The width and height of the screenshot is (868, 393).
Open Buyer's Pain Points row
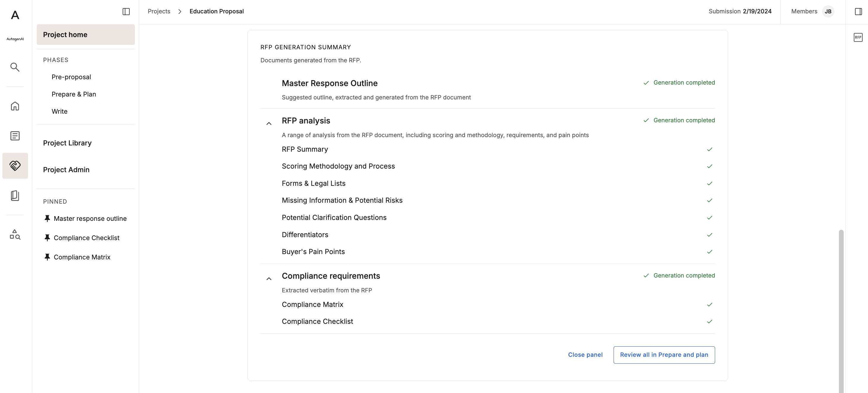point(498,251)
